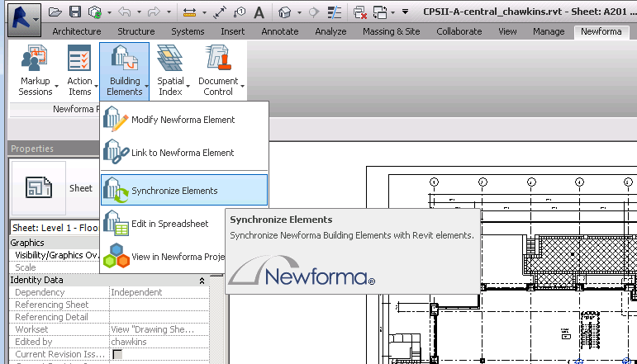Image resolution: width=637 pixels, height=364 pixels.
Task: Expand the Undo history dropdown arrow
Action: 139,12
